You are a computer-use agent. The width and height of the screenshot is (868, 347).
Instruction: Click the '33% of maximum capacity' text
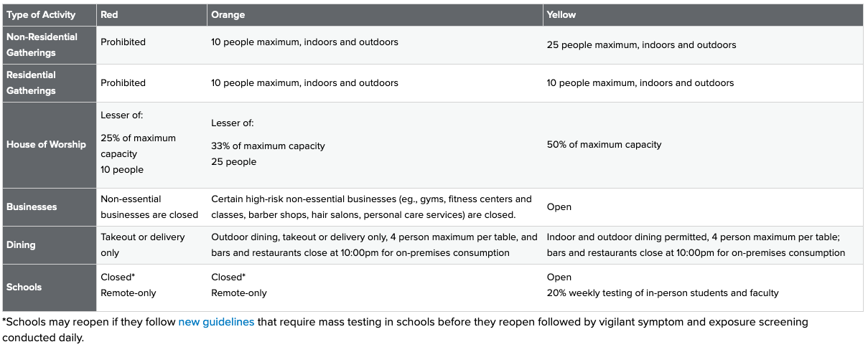point(268,146)
